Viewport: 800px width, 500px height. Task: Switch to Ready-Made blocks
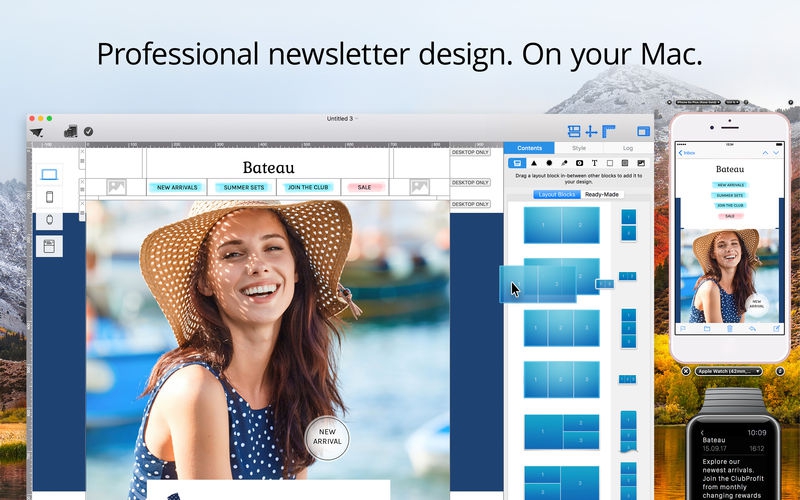(x=602, y=194)
